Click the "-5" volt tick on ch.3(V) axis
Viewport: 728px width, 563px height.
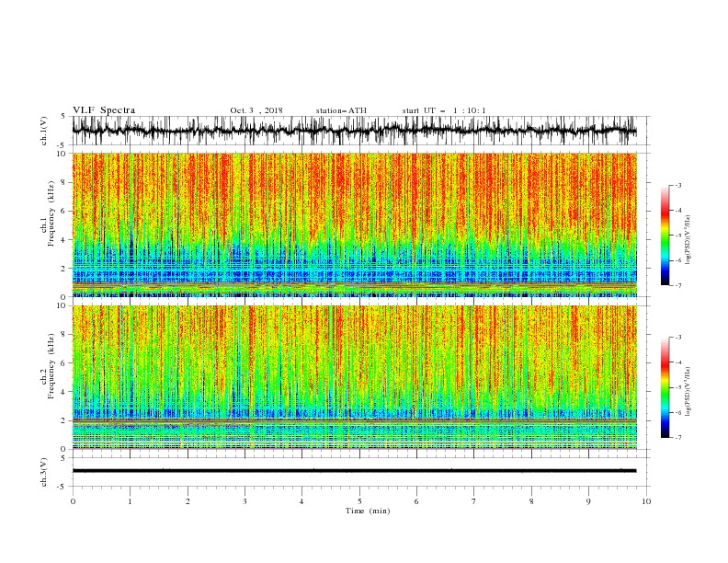point(62,487)
